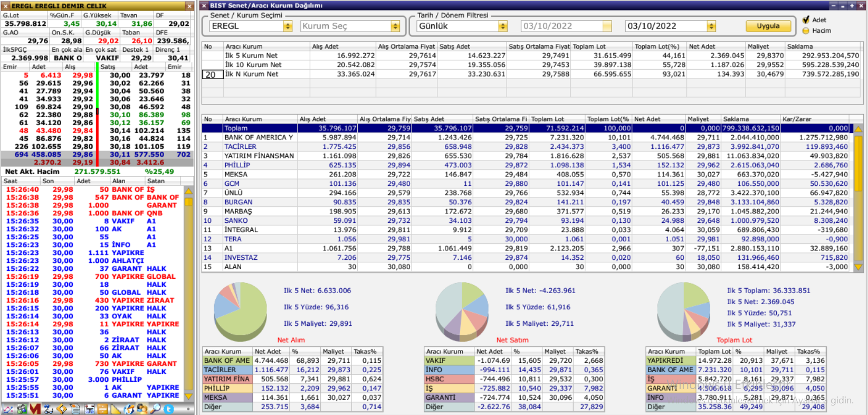The width and height of the screenshot is (868, 415).
Task: Click the small dot at toolbar's right end
Action: [188, 409]
